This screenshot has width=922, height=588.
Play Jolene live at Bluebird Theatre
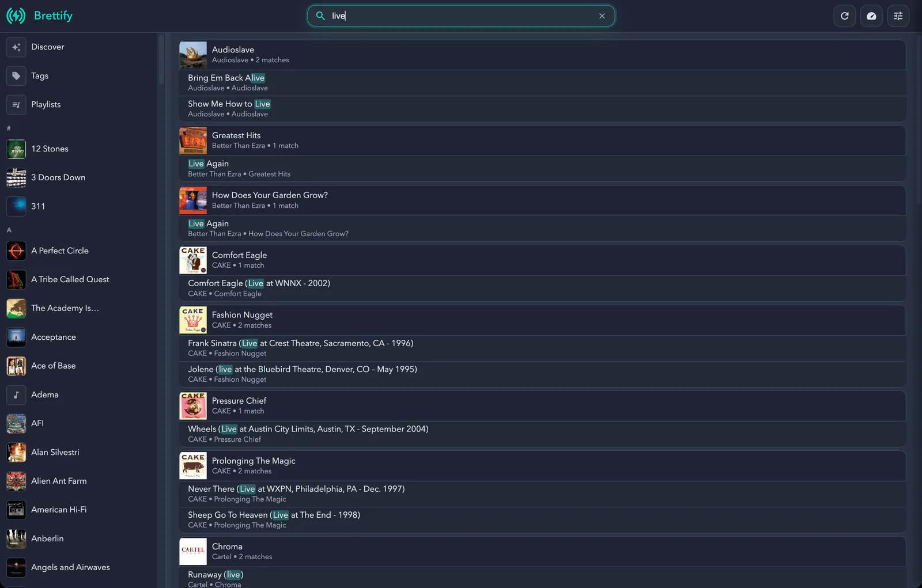542,374
